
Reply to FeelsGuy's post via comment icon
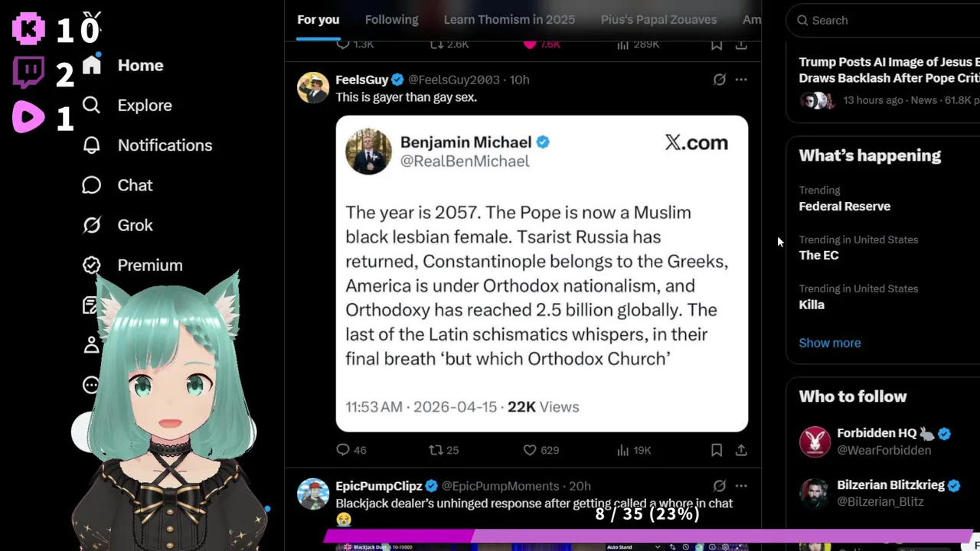pyautogui.click(x=343, y=450)
